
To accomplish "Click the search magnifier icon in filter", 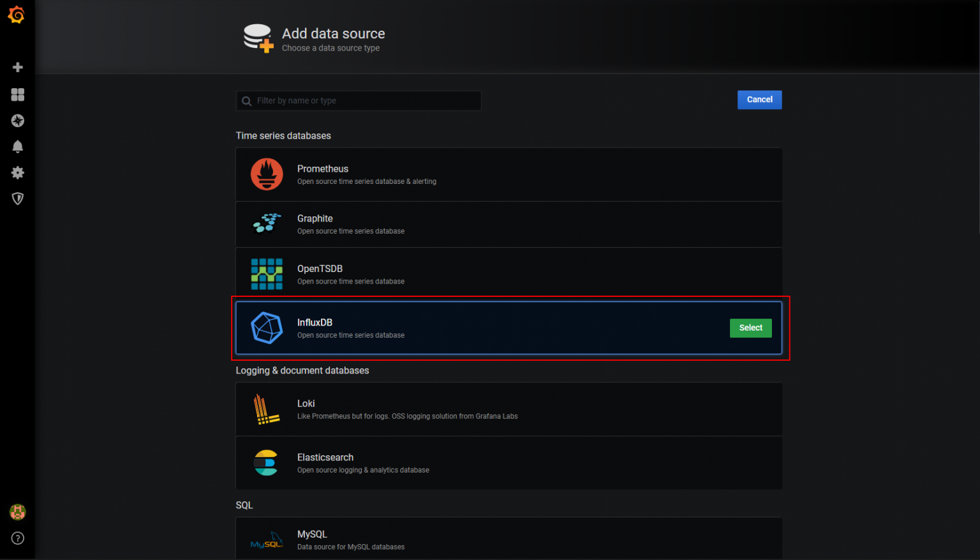I will [x=247, y=101].
